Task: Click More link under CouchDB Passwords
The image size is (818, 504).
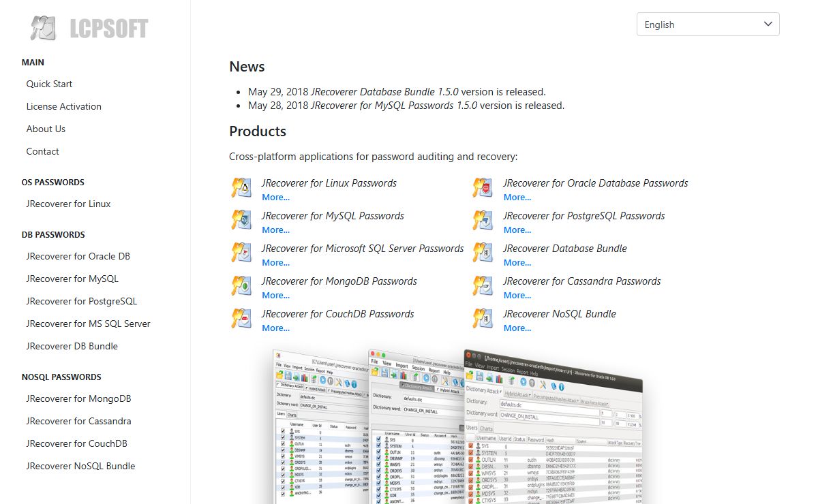Action: [275, 328]
